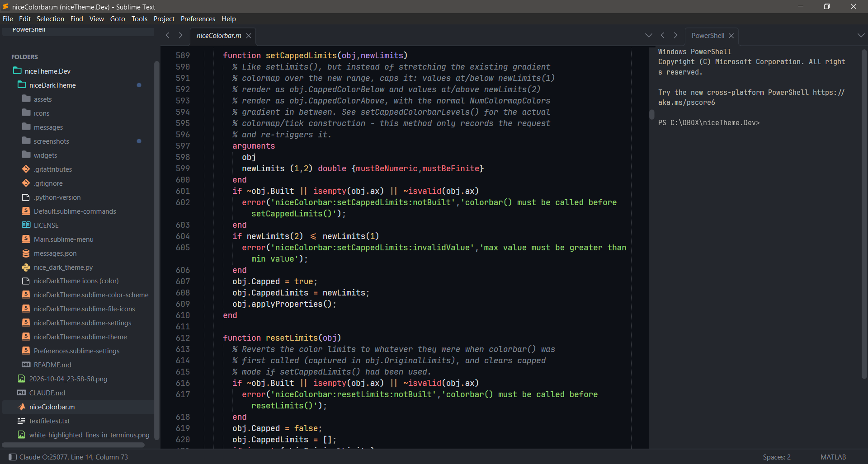Open Preferences.sublime-settings in the sidebar
The width and height of the screenshot is (868, 464).
[x=76, y=351]
